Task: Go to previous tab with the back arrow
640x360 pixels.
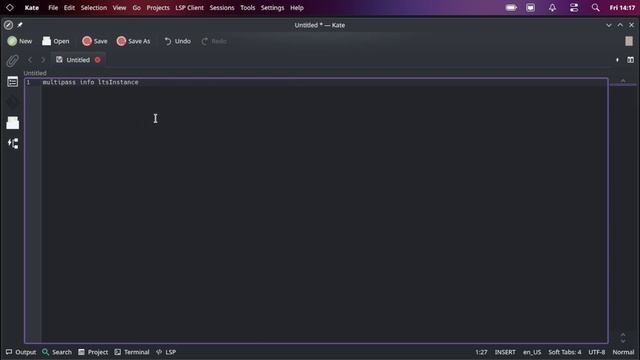Action: (30, 60)
